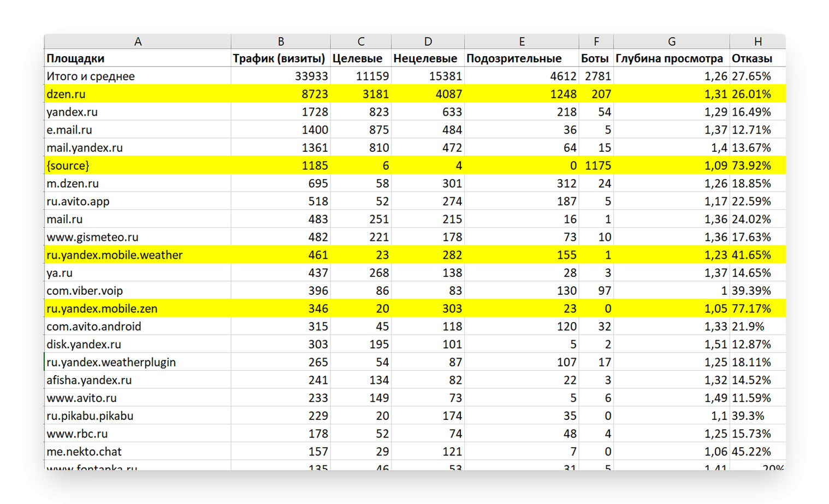Click com.avito.android traffic value 315
Image resolution: width=829 pixels, height=504 pixels.
pos(281,327)
